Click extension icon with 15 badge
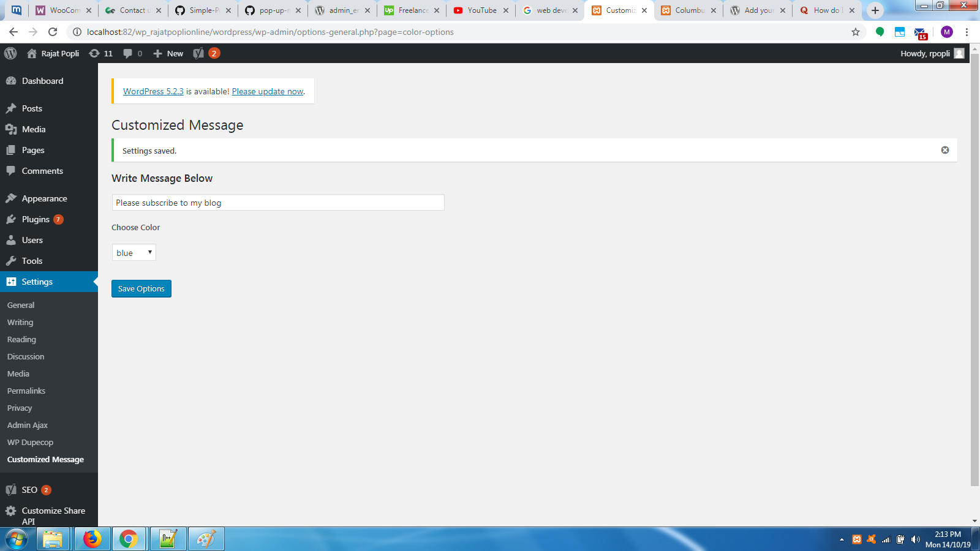The height and width of the screenshot is (551, 980). click(921, 33)
